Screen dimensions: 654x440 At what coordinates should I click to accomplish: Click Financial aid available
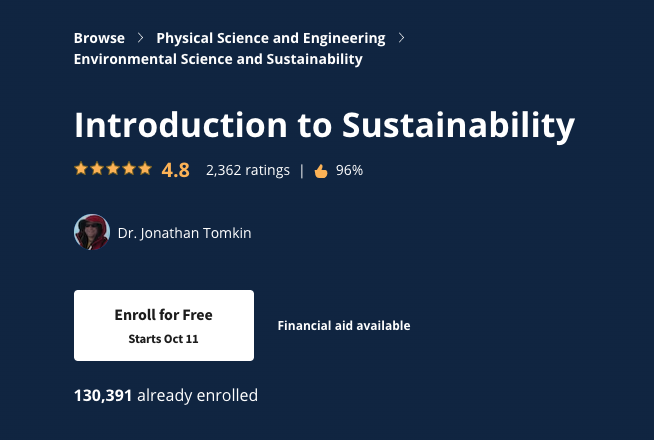[343, 325]
